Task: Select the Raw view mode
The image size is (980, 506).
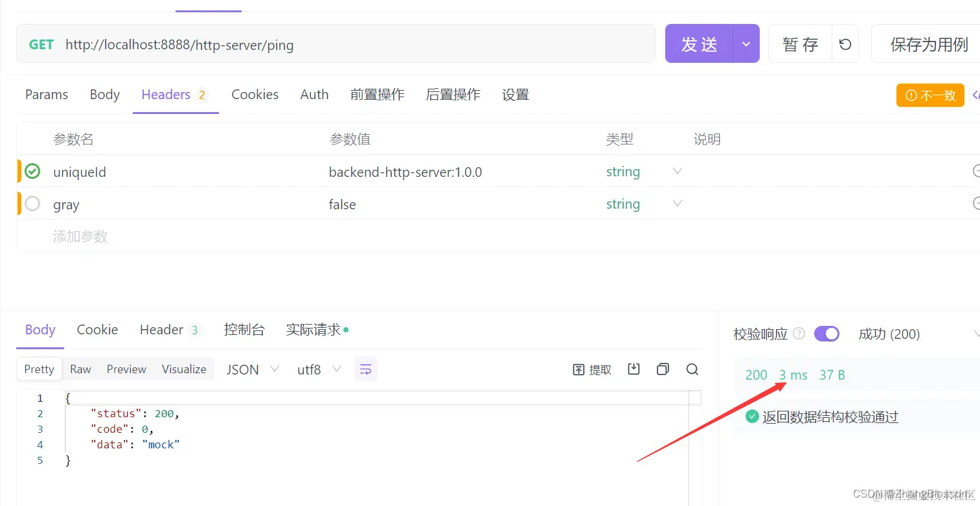Action: [80, 369]
